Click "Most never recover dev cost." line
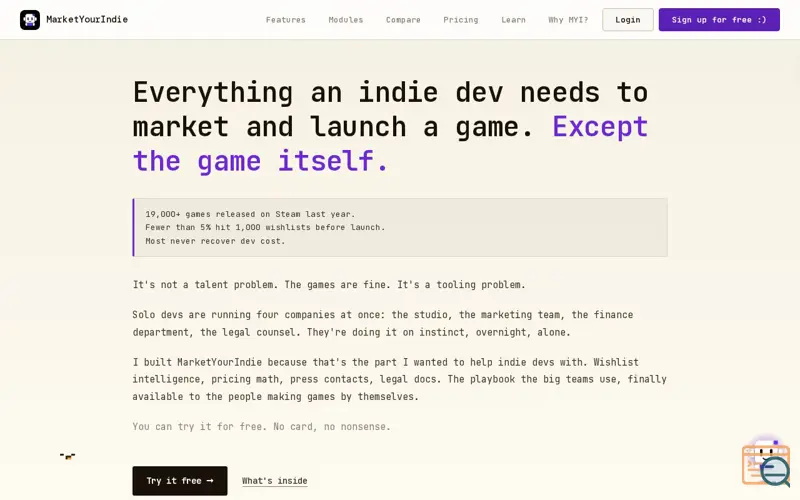 point(215,241)
